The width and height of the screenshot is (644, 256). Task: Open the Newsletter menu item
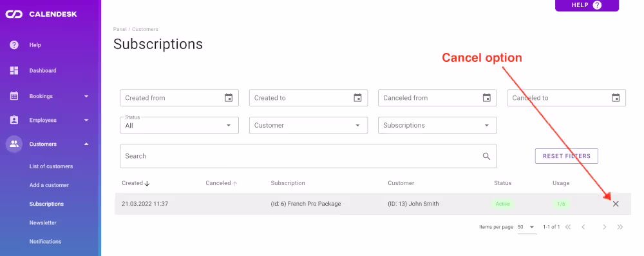(43, 222)
